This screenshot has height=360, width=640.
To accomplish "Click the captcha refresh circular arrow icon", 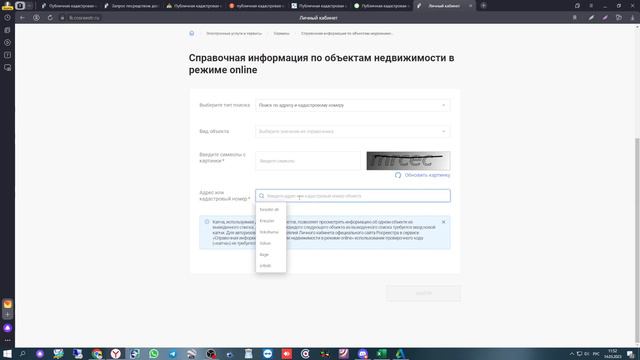I will 398,175.
